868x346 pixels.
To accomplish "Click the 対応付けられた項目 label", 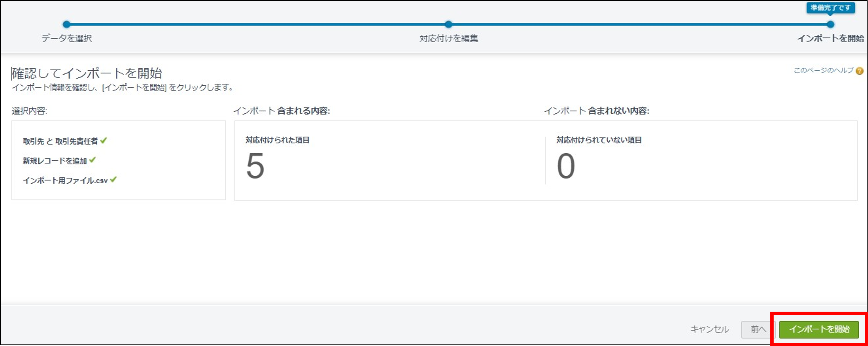I will [277, 140].
